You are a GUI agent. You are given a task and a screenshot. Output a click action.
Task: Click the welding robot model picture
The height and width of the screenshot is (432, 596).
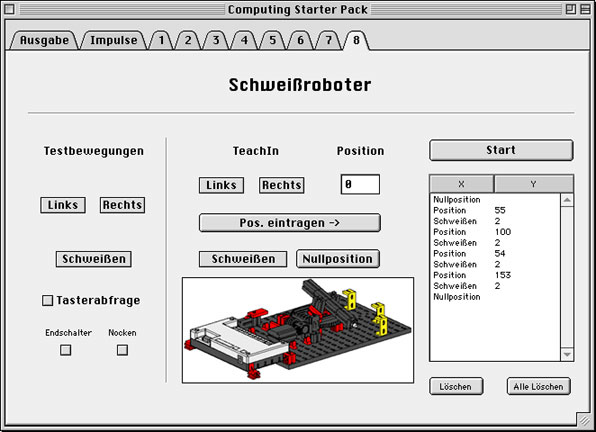[298, 330]
